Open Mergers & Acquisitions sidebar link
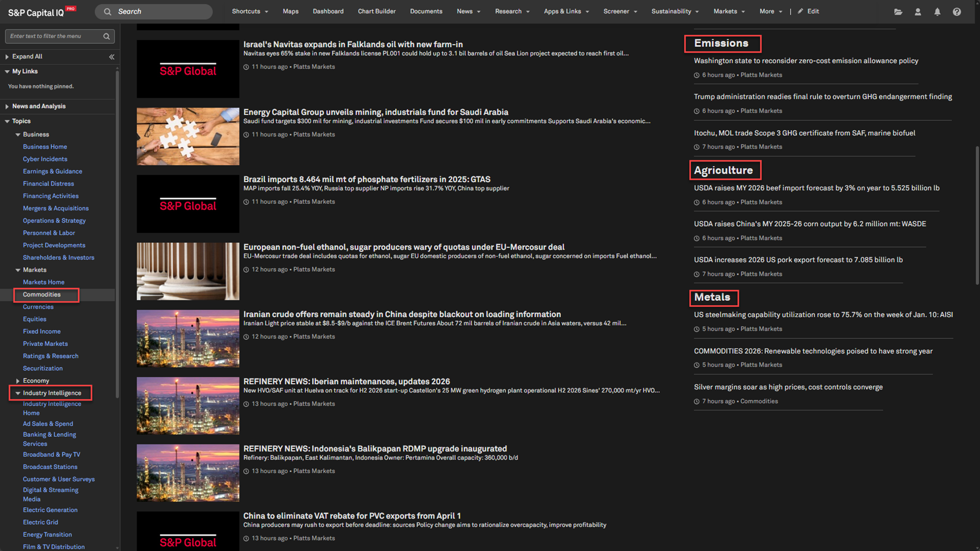The image size is (980, 551). (x=56, y=208)
